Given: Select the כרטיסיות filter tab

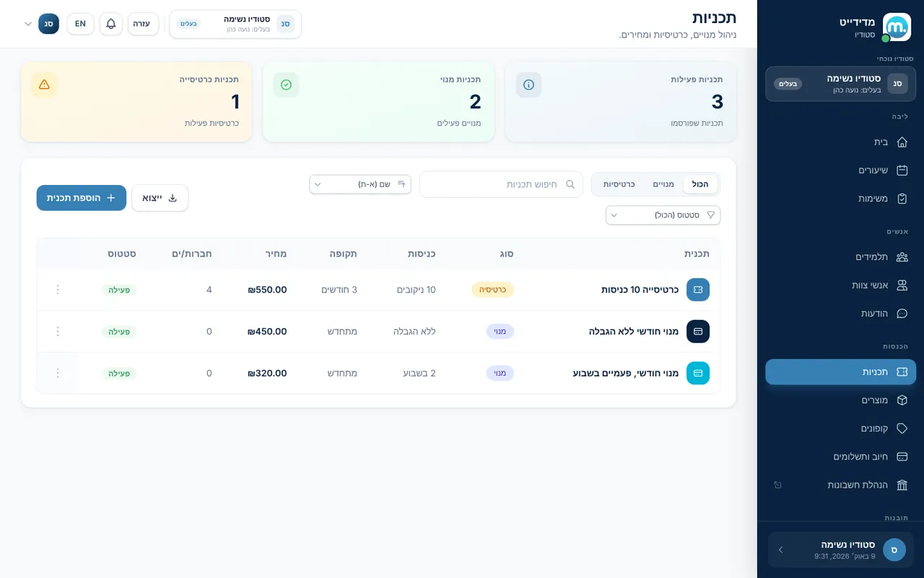Looking at the screenshot, I should click(x=619, y=184).
